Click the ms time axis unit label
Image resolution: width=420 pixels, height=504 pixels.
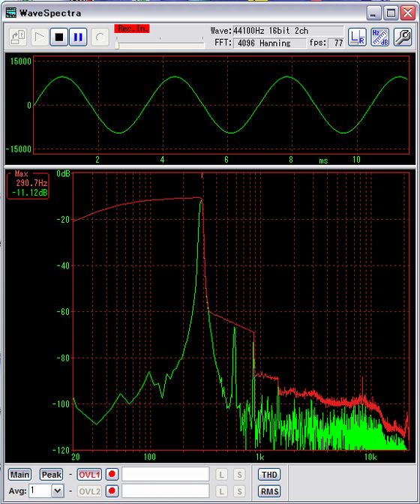[323, 160]
